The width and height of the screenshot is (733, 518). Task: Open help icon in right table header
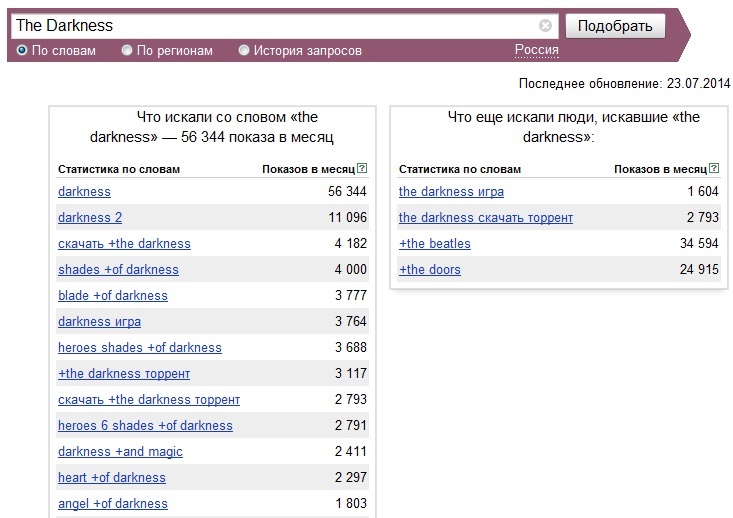pyautogui.click(x=714, y=168)
